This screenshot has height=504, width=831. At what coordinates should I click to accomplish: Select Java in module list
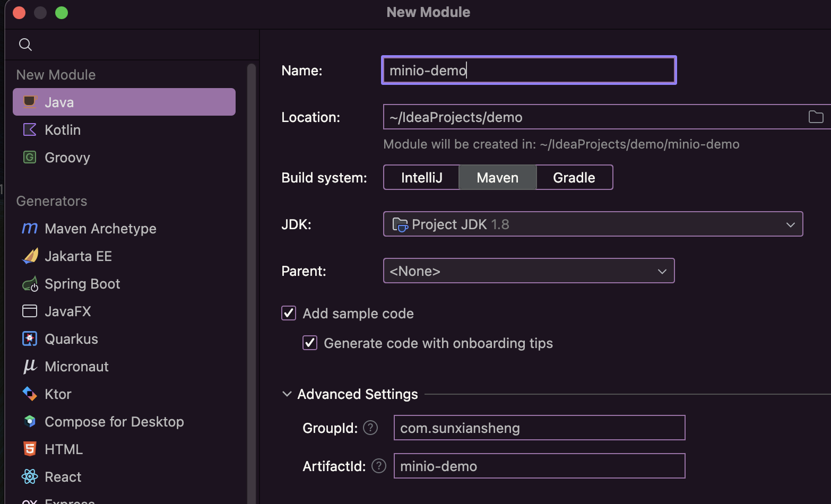pyautogui.click(x=124, y=102)
